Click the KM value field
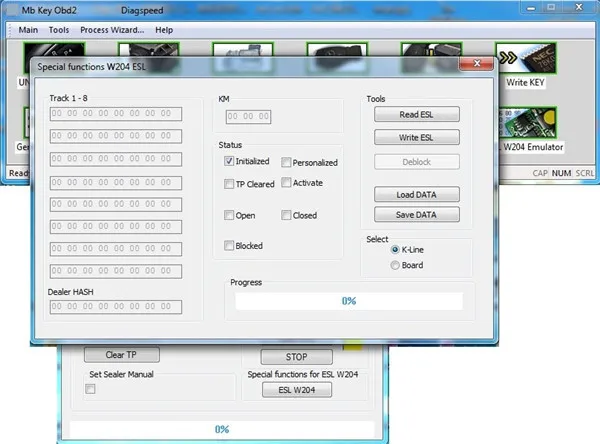Image resolution: width=600 pixels, height=444 pixels. pos(248,117)
